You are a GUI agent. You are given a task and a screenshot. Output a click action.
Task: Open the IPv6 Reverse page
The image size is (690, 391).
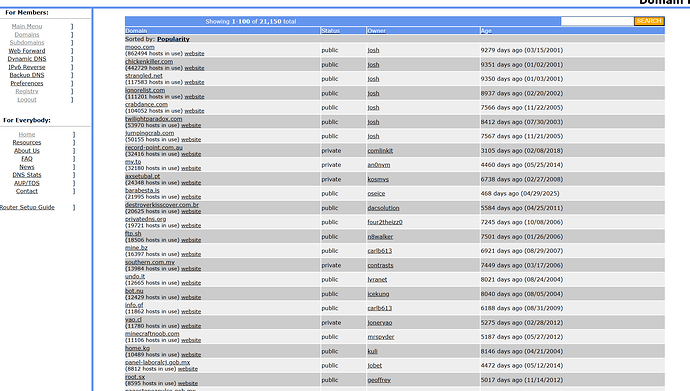tap(27, 67)
